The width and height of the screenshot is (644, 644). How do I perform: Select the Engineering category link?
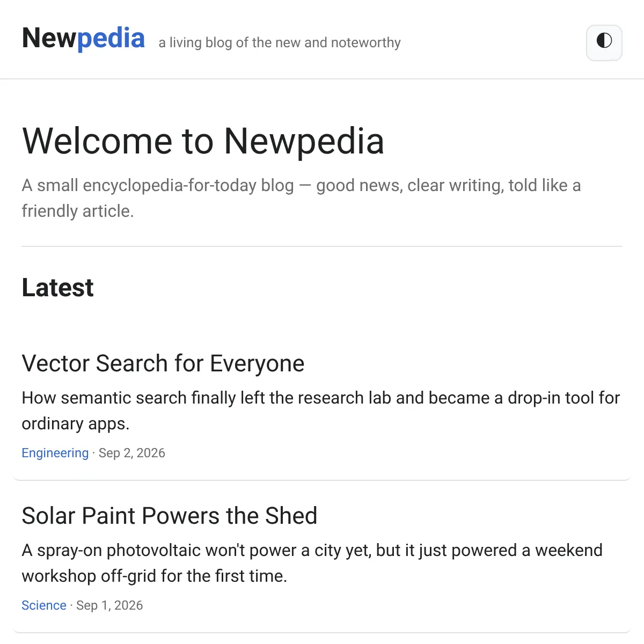point(55,453)
